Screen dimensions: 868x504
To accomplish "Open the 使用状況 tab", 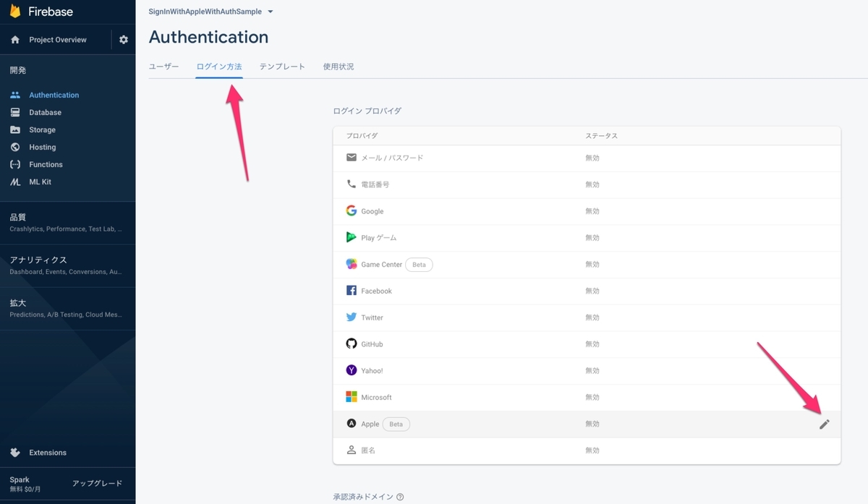I will pyautogui.click(x=339, y=67).
